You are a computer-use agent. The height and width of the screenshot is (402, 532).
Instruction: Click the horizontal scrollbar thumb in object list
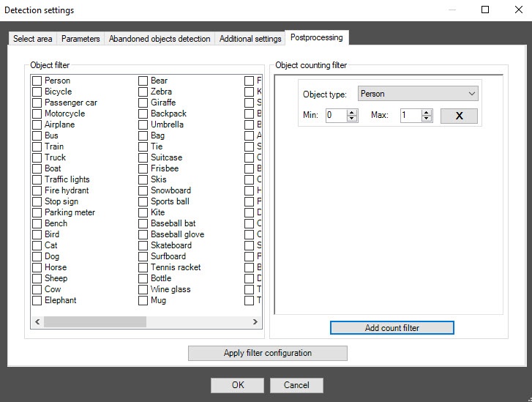pyautogui.click(x=95, y=322)
